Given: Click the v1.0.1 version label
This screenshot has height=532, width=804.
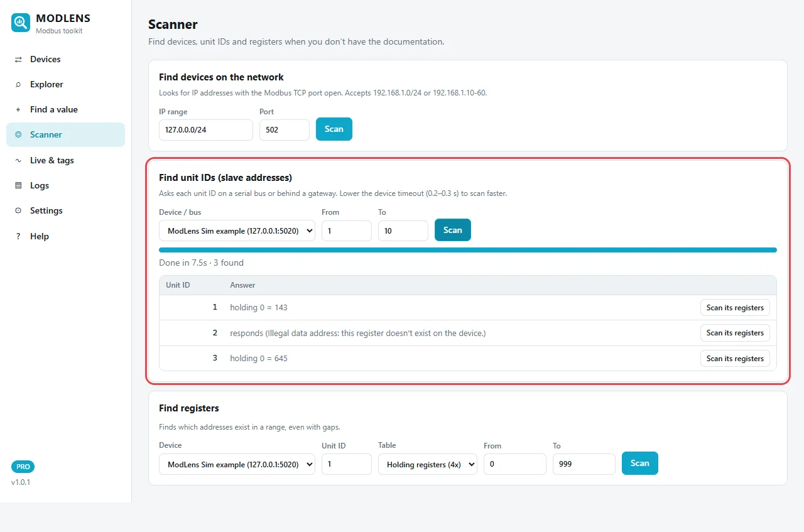Looking at the screenshot, I should click(x=21, y=482).
